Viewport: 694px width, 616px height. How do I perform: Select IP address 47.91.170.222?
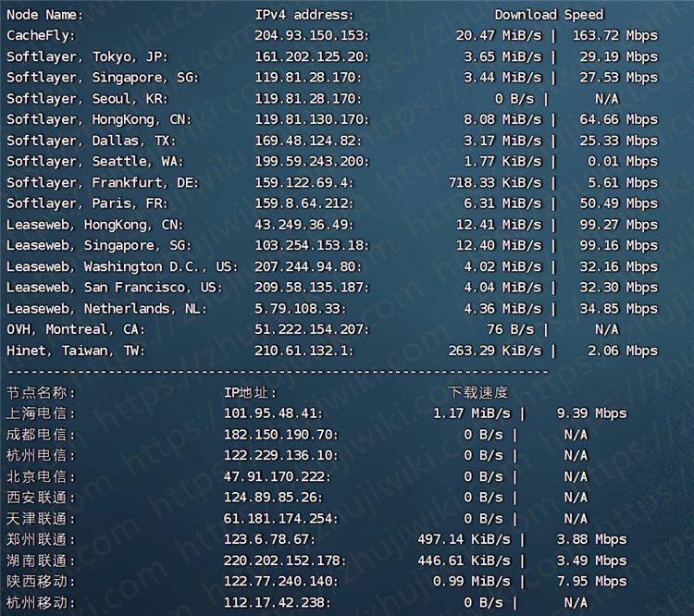[277, 476]
